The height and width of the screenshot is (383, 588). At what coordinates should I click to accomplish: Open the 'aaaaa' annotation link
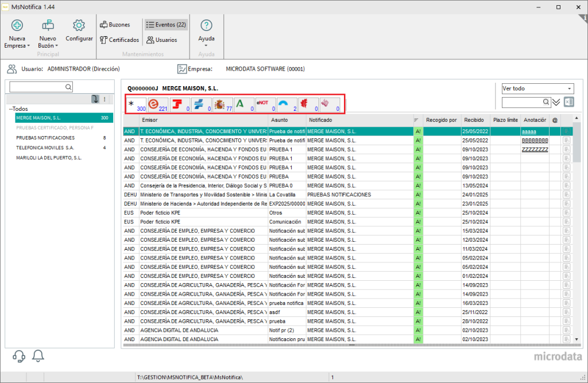(529, 131)
